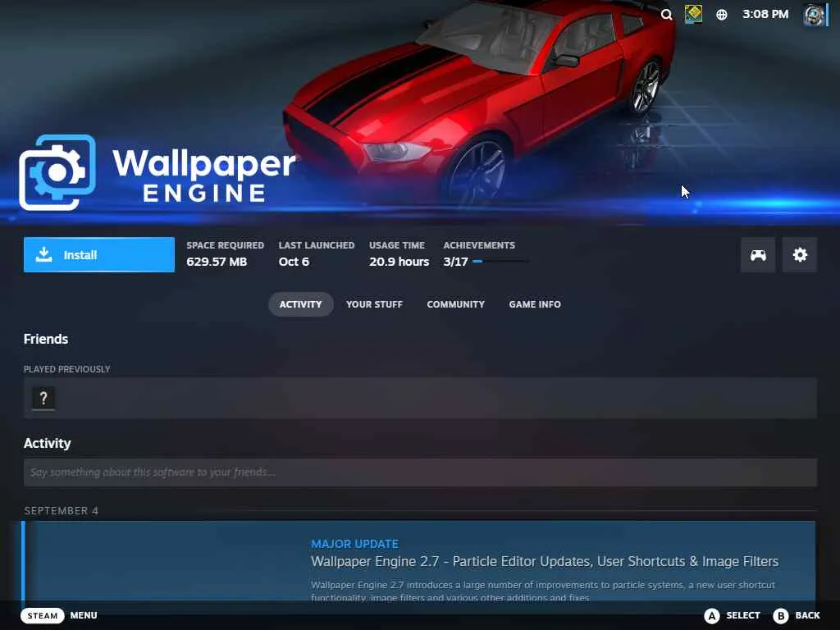840x630 pixels.
Task: Click the B Back button hint
Action: point(797,615)
